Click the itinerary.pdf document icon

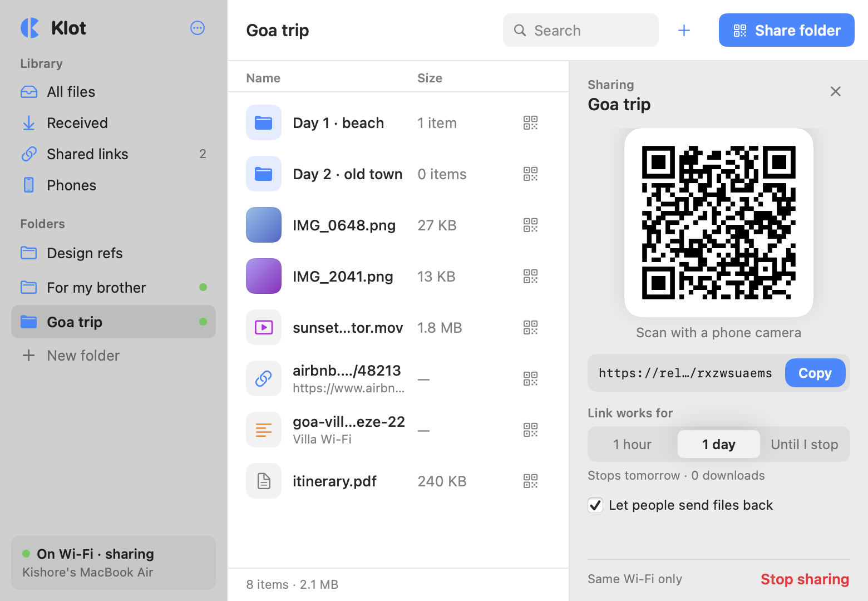[x=264, y=481]
